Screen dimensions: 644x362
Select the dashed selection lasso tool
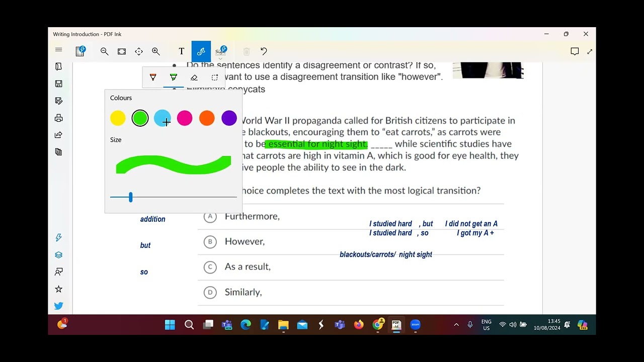(215, 77)
